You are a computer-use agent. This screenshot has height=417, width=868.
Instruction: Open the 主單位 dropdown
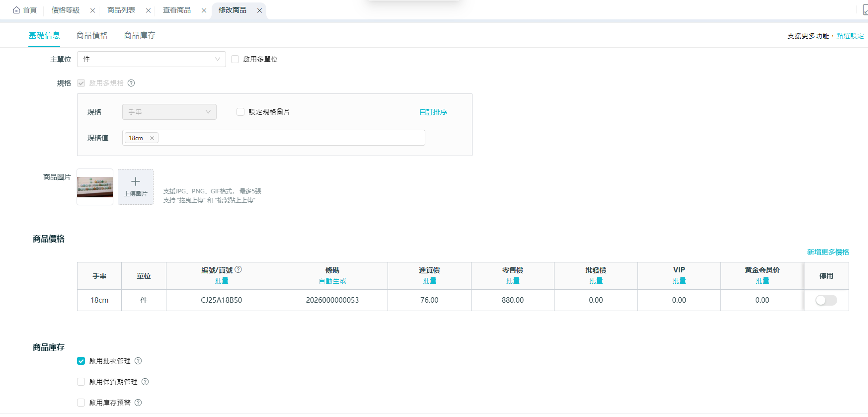(x=151, y=59)
